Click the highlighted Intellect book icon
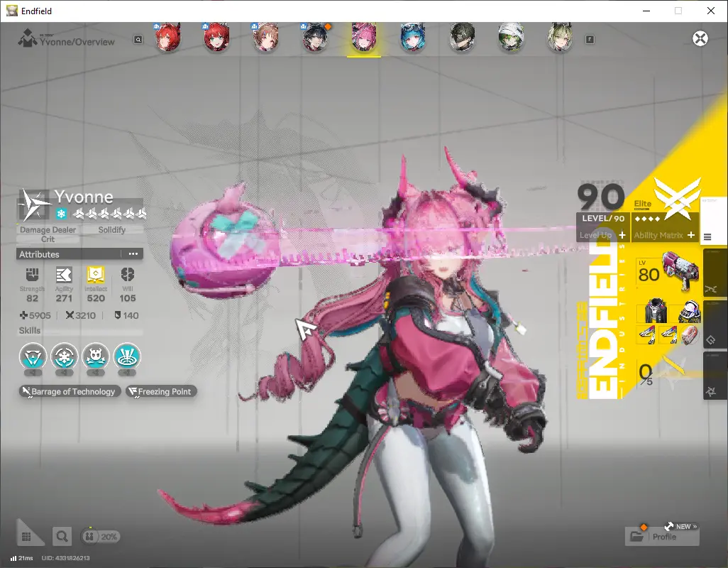The width and height of the screenshot is (728, 568). [96, 275]
